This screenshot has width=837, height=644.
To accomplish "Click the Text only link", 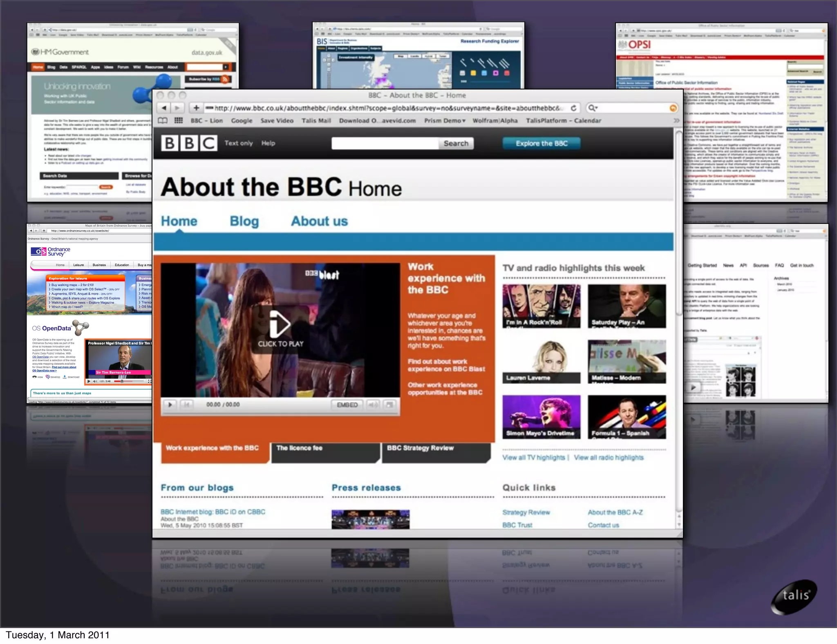I will [239, 143].
